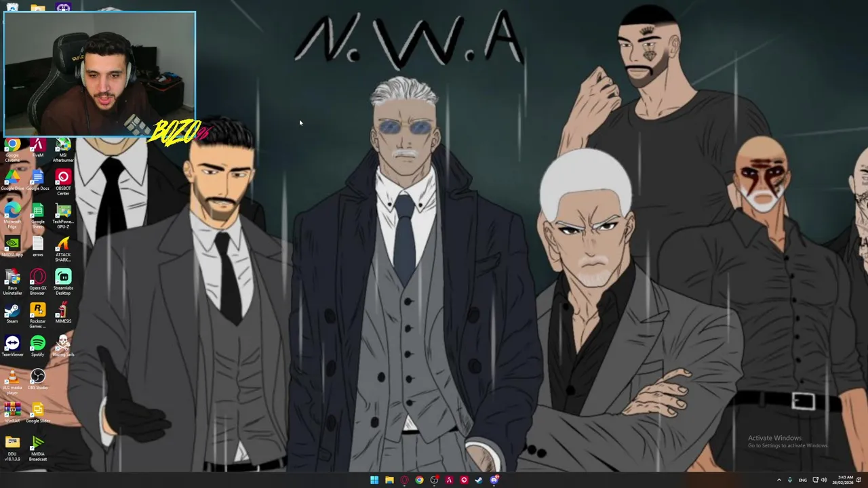Select the Google Docs desktop icon

coord(38,180)
